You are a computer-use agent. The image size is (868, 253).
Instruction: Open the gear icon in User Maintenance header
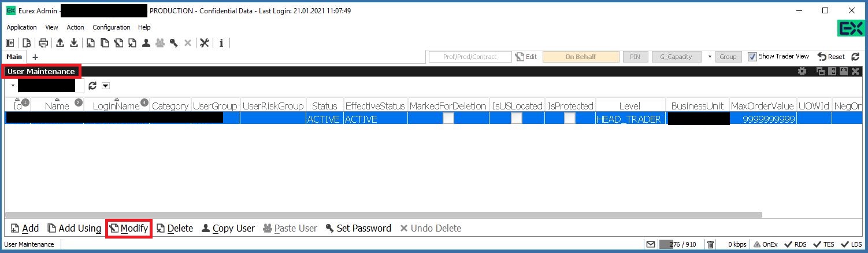click(802, 71)
